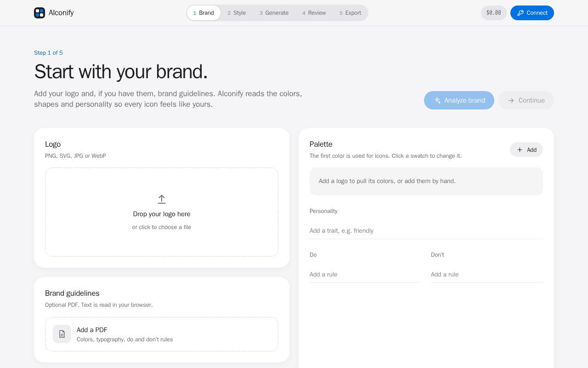Viewport: 588px width, 368px height.
Task: Click the Continue button label
Action: click(x=531, y=100)
